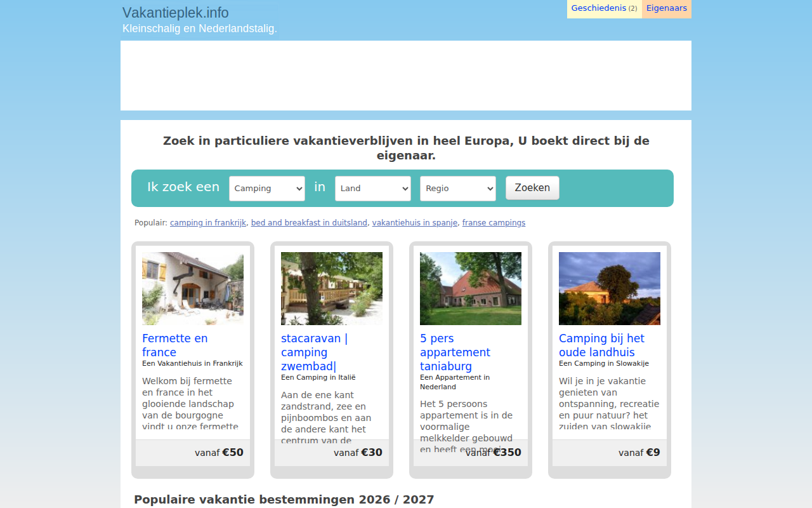Open the taniaburg appartement farm photo
Viewport: 812px width, 508px height.
click(x=471, y=288)
